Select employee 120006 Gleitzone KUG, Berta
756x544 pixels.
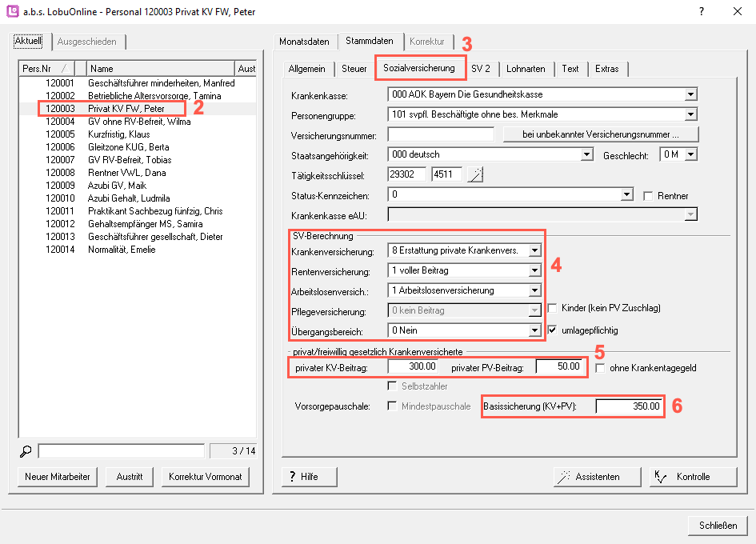138,147
